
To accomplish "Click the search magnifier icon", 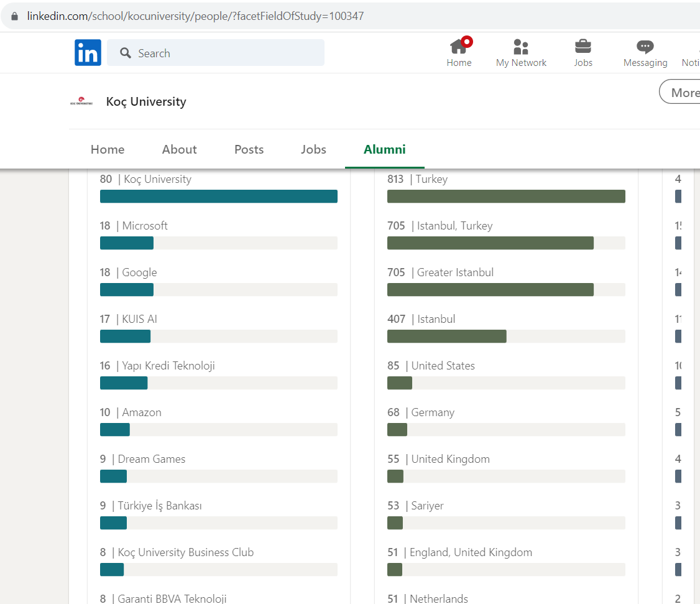I will point(126,53).
